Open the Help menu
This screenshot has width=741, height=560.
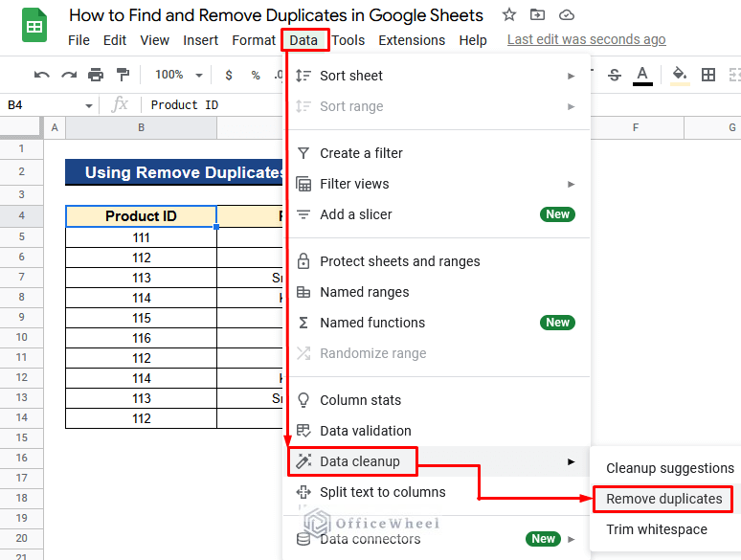click(x=473, y=40)
